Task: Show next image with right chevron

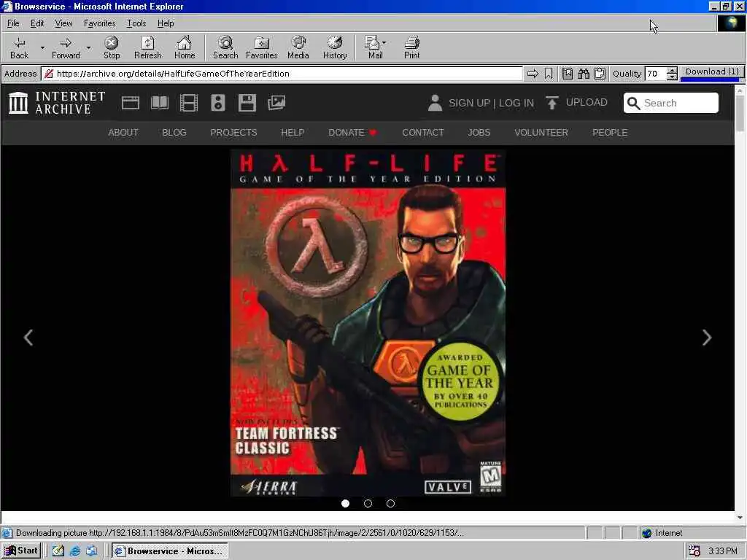Action: tap(707, 338)
